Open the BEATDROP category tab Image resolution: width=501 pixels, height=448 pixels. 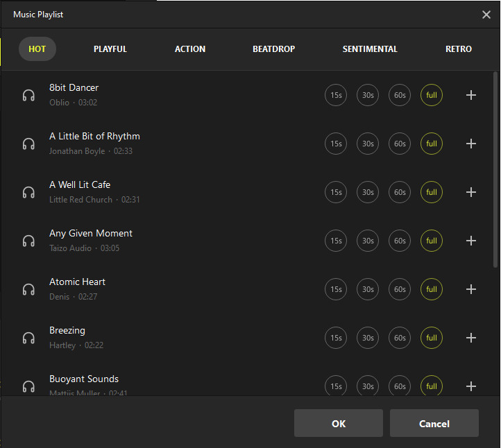(x=273, y=49)
